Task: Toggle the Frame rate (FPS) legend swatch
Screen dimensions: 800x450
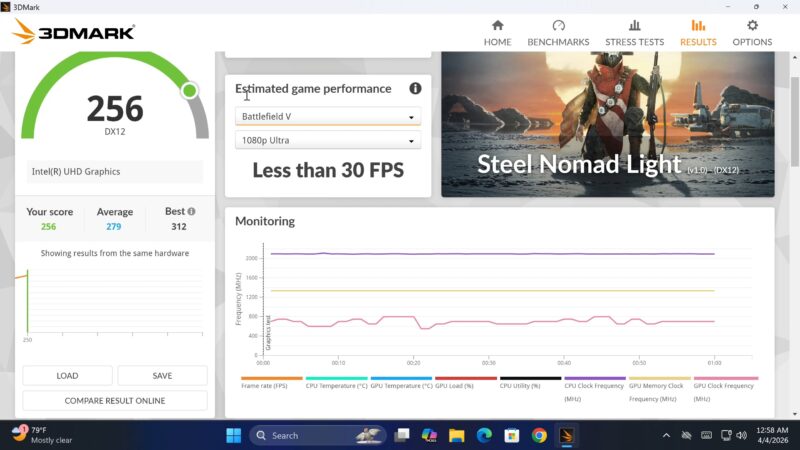Action: (271, 379)
